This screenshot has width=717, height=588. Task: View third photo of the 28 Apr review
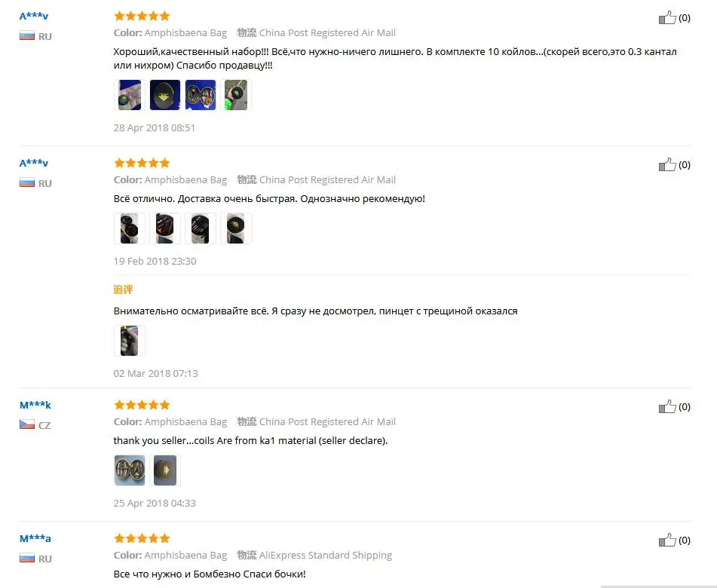(201, 95)
